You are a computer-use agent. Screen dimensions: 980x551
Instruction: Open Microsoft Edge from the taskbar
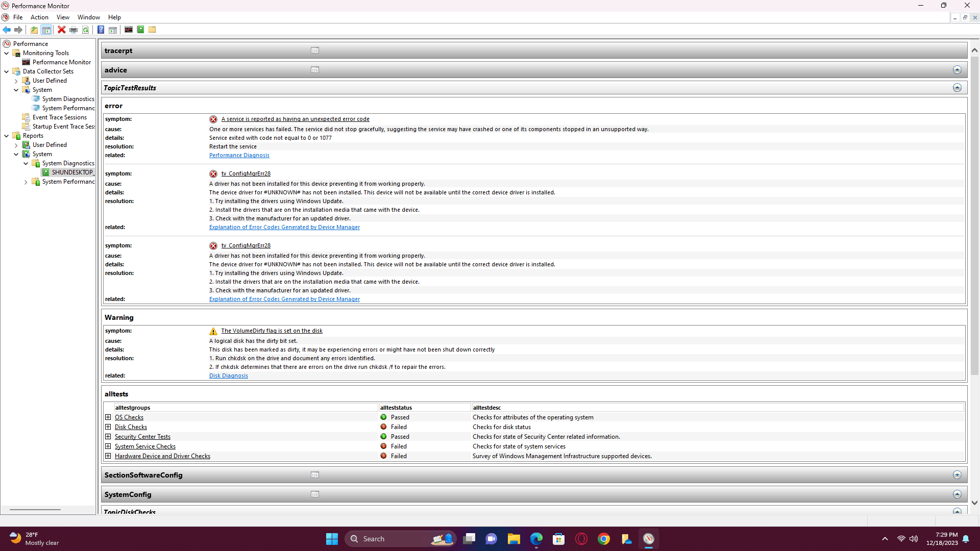536,539
